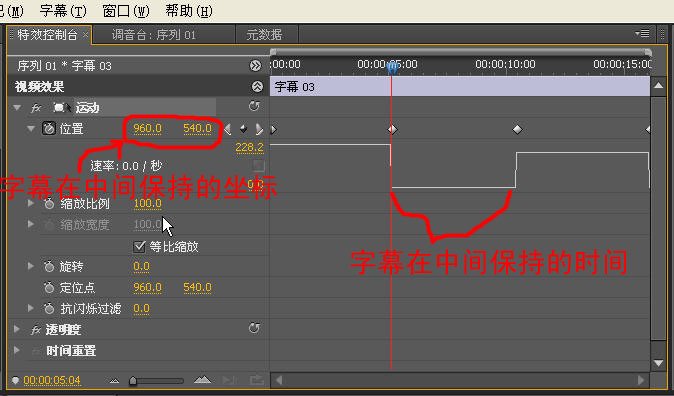This screenshot has height=396, width=674.
Task: Toggle the 抗闪烁过滤 stopwatch icon
Action: click(49, 308)
